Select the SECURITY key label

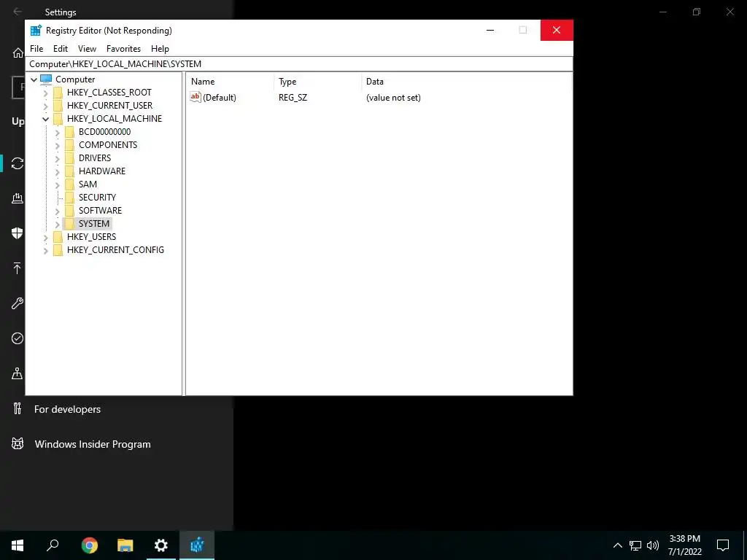click(x=97, y=197)
